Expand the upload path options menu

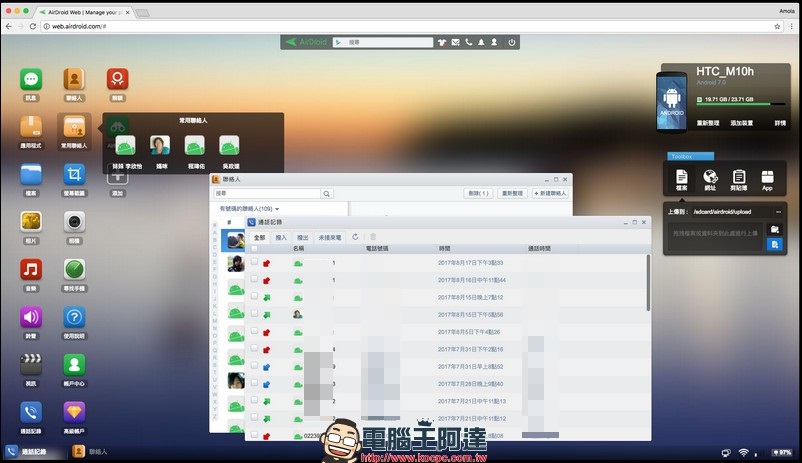pyautogui.click(x=776, y=211)
